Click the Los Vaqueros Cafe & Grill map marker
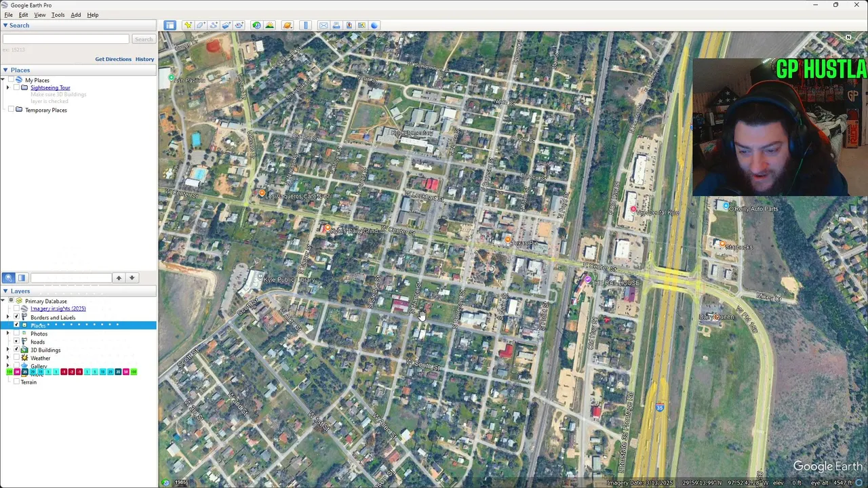Viewport: 868px width, 488px height. point(262,194)
